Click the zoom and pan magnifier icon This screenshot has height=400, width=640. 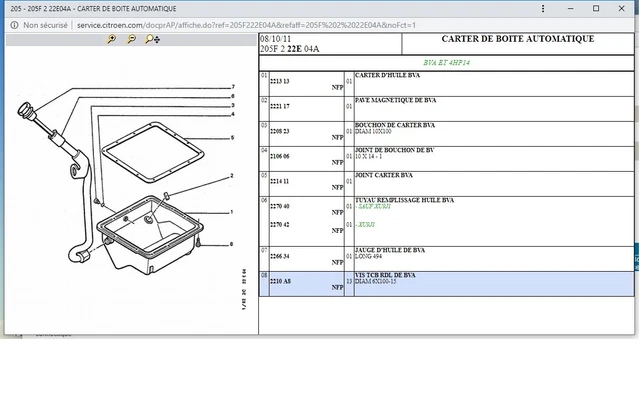152,39
